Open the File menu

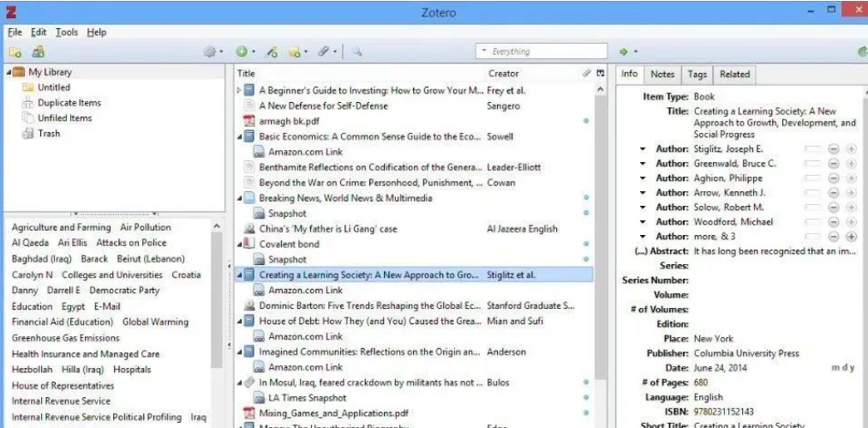tap(15, 32)
